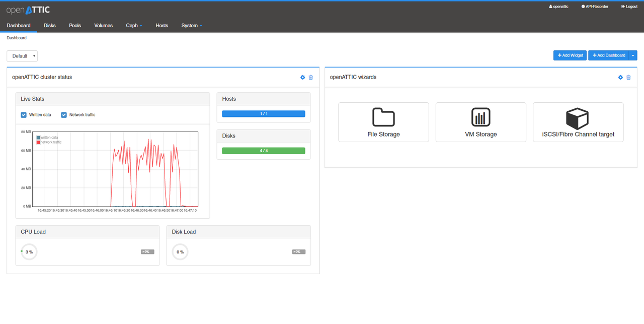Delete the openATTIC cluster status widget
The height and width of the screenshot is (324, 644).
[310, 77]
